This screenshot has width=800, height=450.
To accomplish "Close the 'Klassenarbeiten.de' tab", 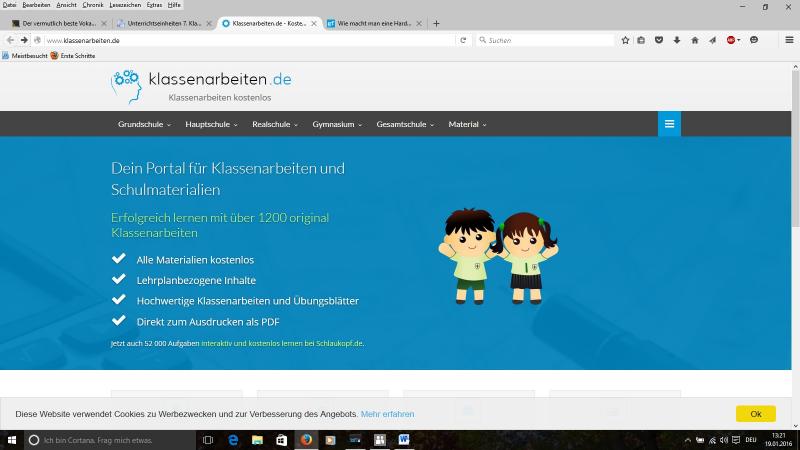I will point(314,23).
